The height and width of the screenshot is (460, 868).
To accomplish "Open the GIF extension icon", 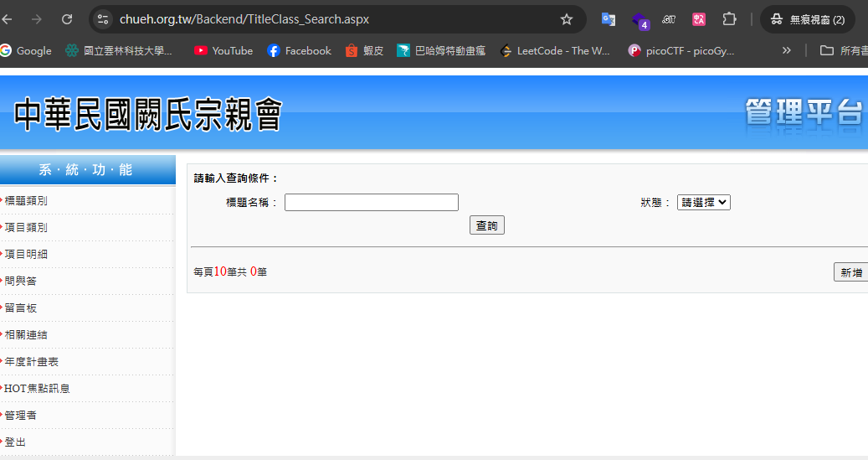I will [669, 19].
